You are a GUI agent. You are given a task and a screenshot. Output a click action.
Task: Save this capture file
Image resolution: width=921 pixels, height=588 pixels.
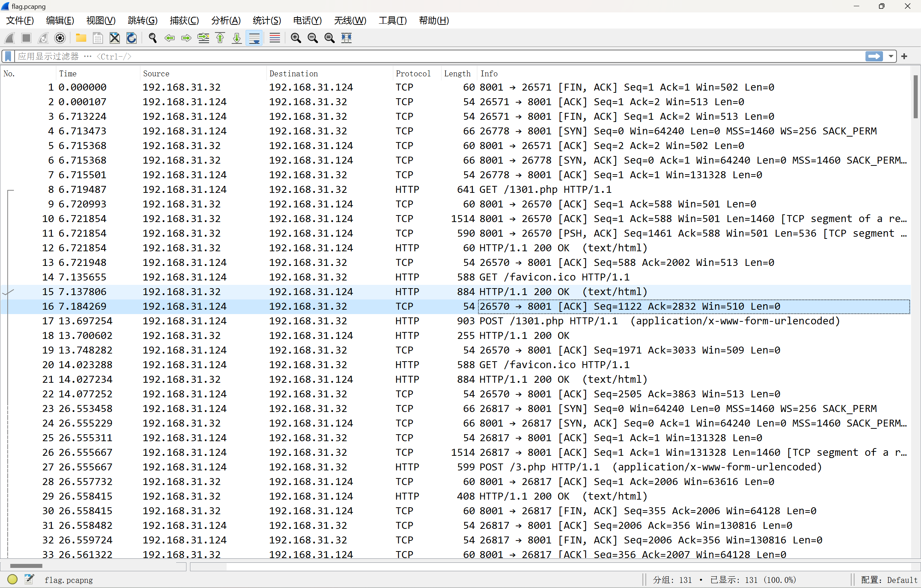pos(98,38)
